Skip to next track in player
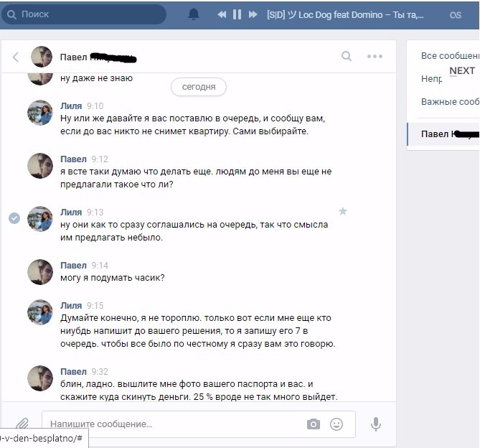This screenshot has width=480, height=448. click(253, 14)
